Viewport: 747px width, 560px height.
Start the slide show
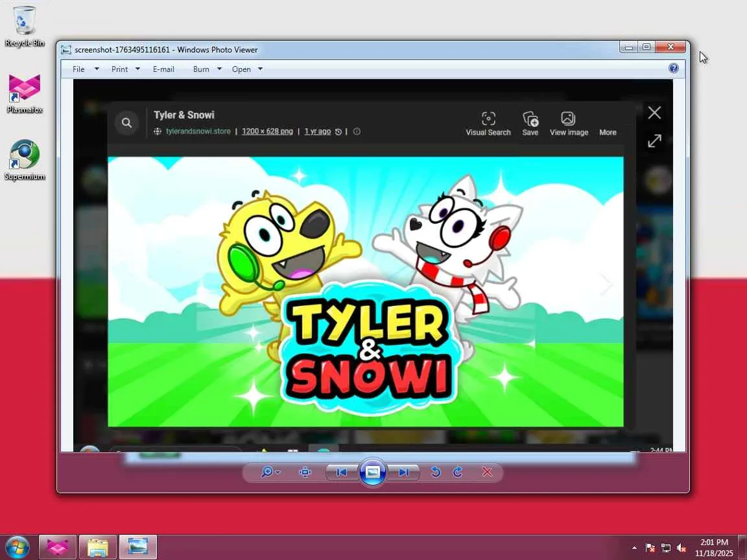click(373, 472)
